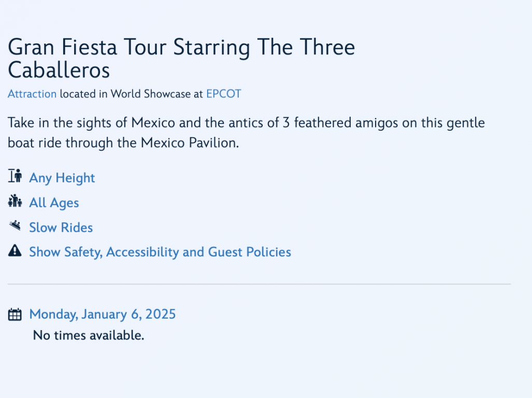Follow the EPCOT park link
This screenshot has width=532, height=398.
point(224,94)
